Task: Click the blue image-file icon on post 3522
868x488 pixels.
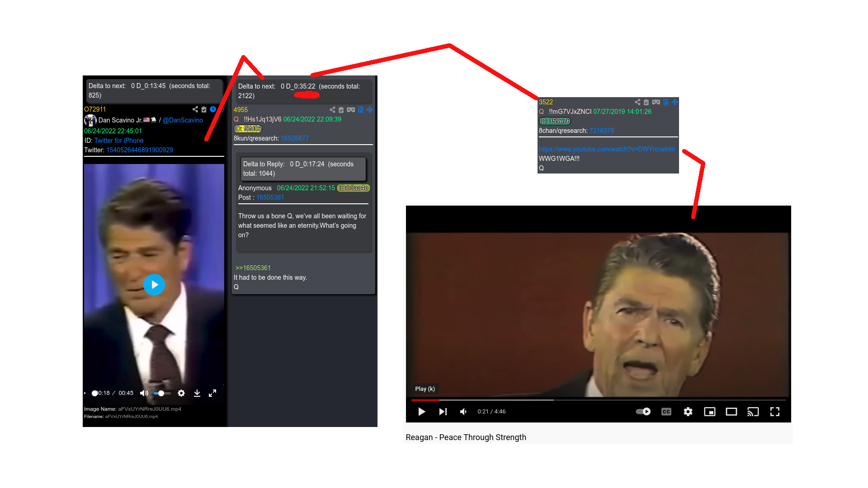Action: (x=666, y=102)
